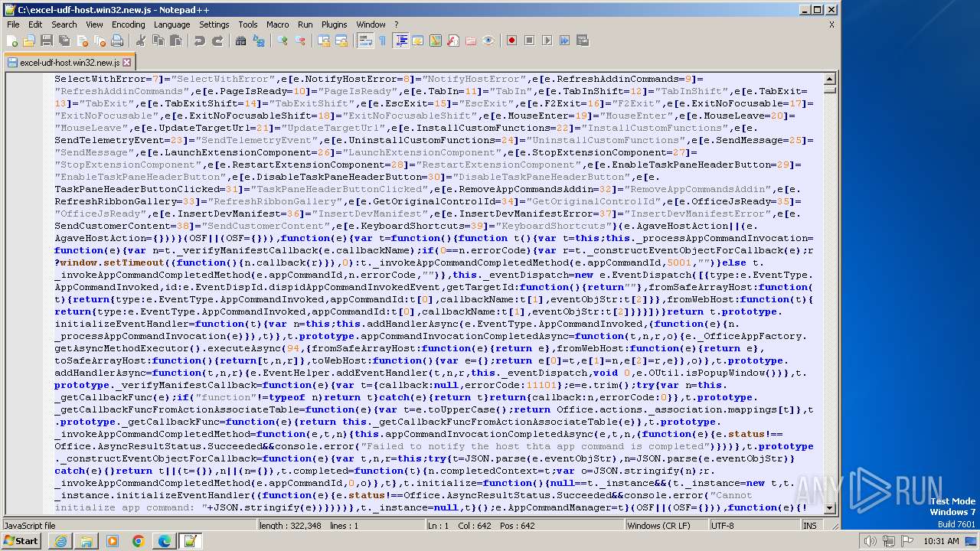Image resolution: width=980 pixels, height=551 pixels.
Task: Toggle file monitoring with the eye icon
Action: [x=488, y=41]
